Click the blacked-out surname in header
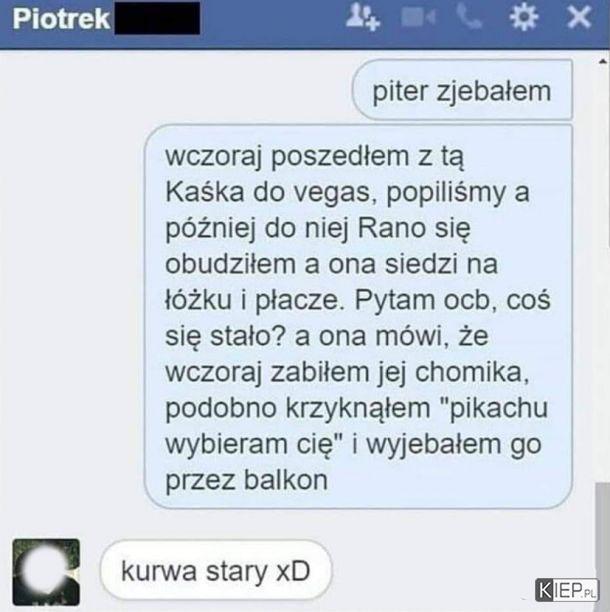Image resolution: width=610 pixels, height=612 pixels. (158, 18)
